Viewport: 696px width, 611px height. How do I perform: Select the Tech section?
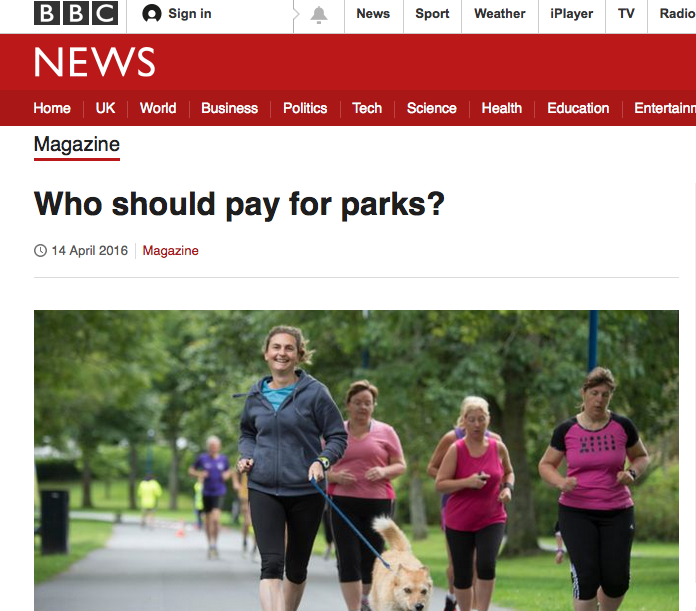[x=367, y=108]
